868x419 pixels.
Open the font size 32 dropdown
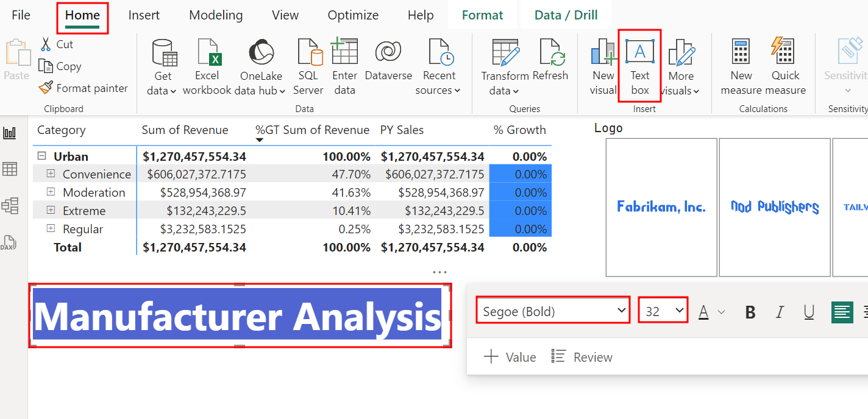tap(663, 310)
